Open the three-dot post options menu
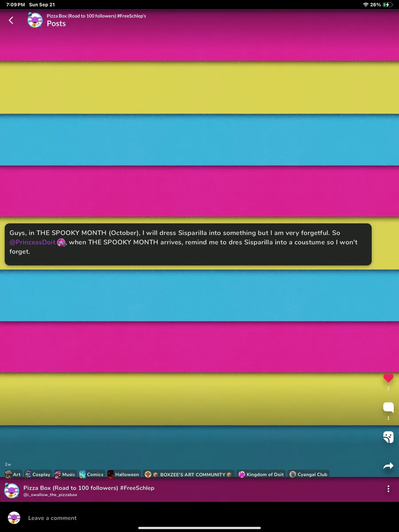399x532 pixels. click(388, 489)
